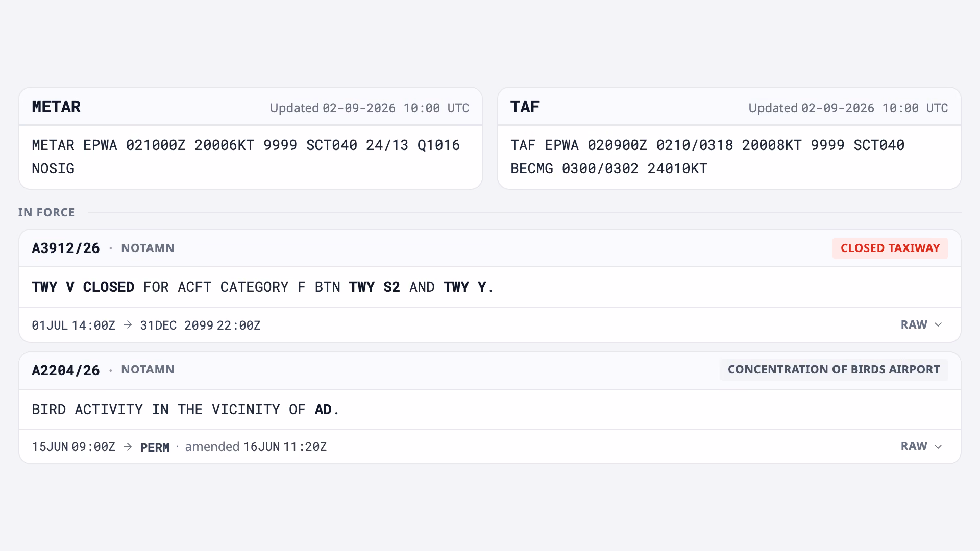Click CONCENTRATION OF BIRDS AIRPORT tag
980x551 pixels.
834,370
